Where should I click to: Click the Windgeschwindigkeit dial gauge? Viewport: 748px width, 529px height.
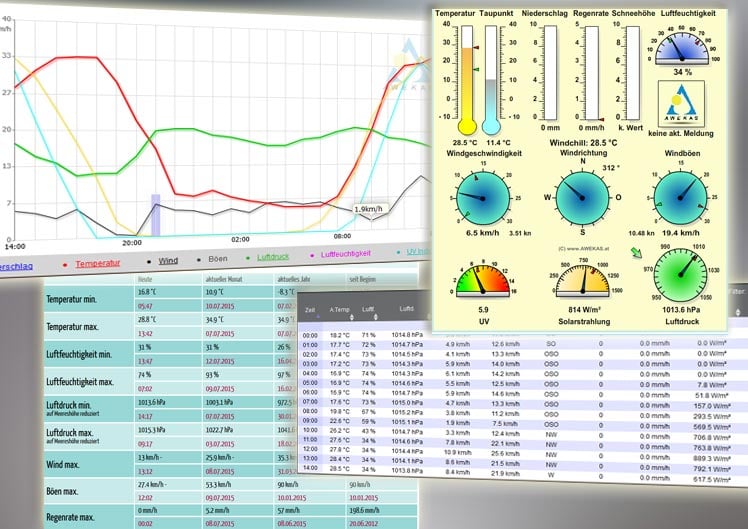pos(483,197)
